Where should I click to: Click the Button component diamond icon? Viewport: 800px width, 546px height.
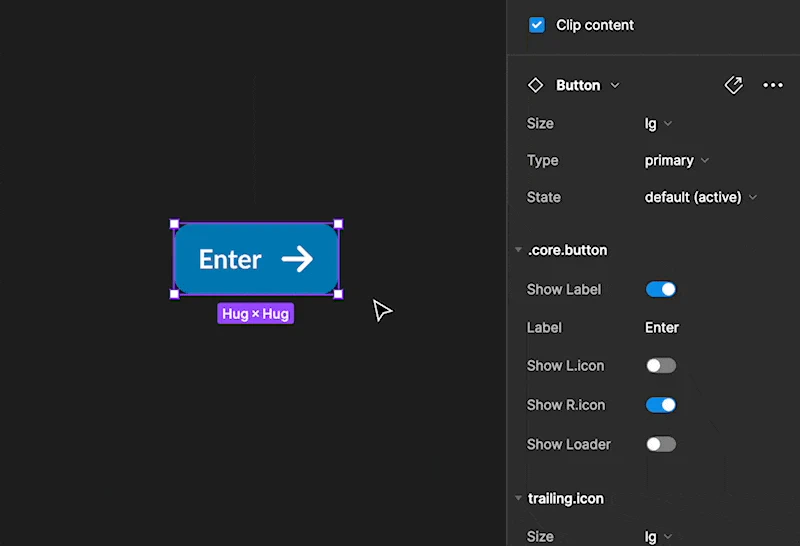pyautogui.click(x=535, y=85)
